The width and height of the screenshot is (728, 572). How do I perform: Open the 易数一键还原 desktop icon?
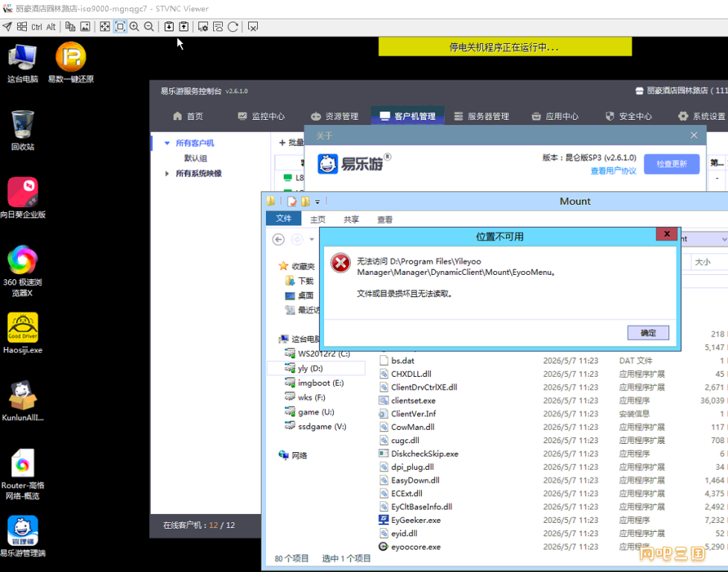[x=71, y=63]
